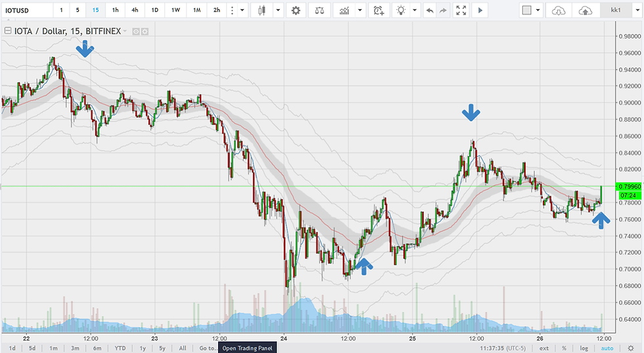This screenshot has height=353, width=644.
Task: Toggle indicator visibility eye in legend
Action: click(136, 32)
